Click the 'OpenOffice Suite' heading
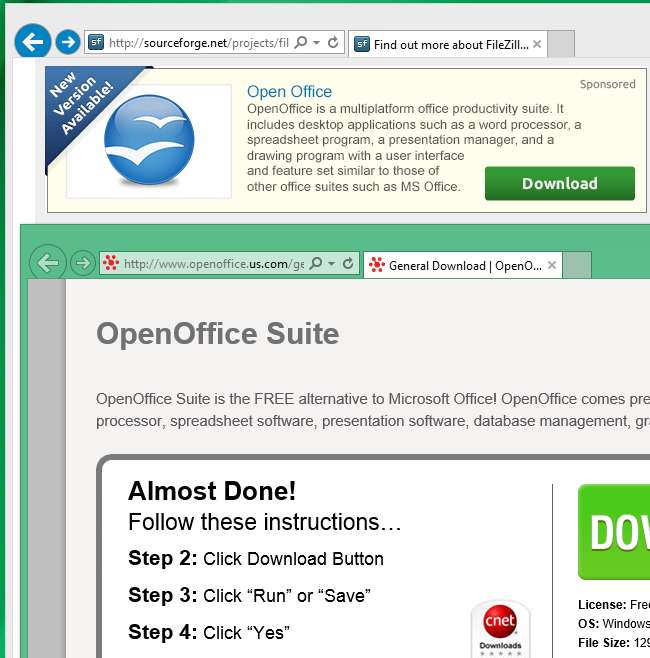Screen dimensions: 650x658 tap(217, 334)
